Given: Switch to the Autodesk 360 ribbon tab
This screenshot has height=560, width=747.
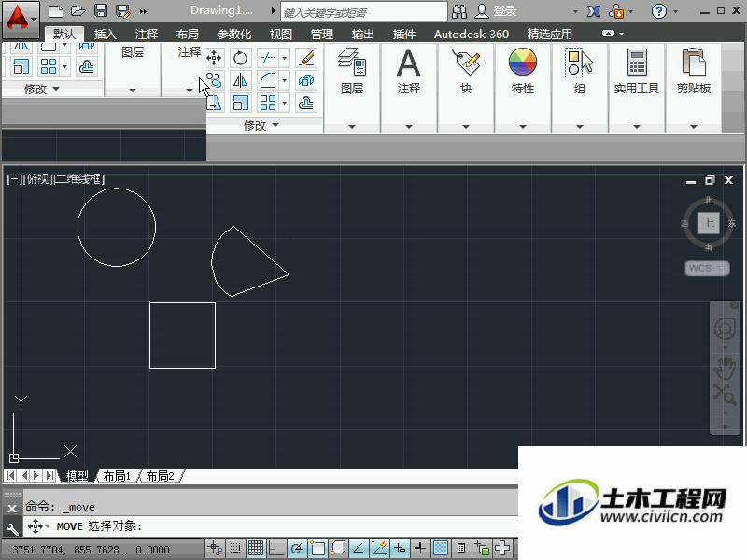Looking at the screenshot, I should (x=472, y=34).
